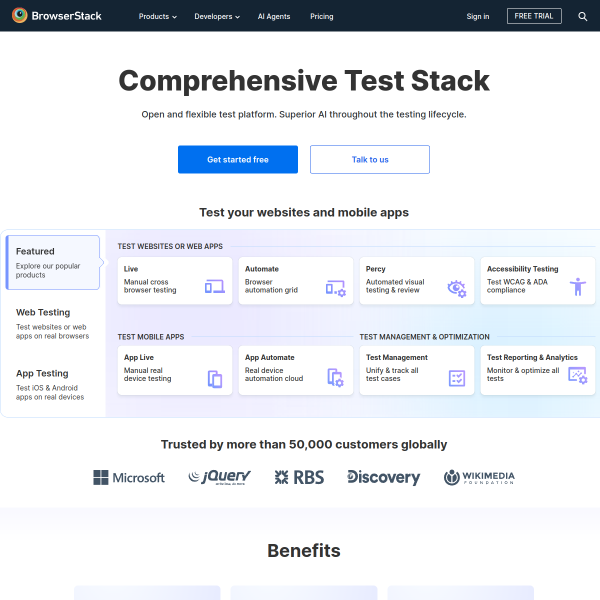The image size is (600, 600).
Task: Click the 'Benefits' heading
Action: 304,551
